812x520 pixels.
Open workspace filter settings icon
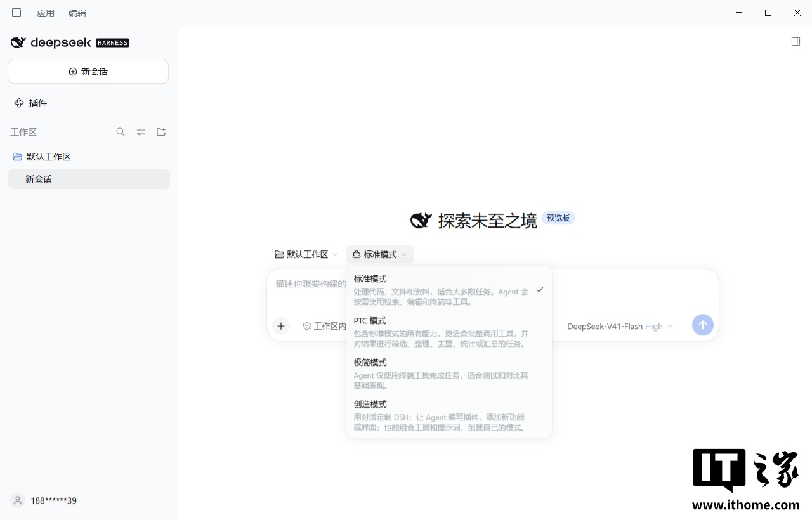pos(141,132)
